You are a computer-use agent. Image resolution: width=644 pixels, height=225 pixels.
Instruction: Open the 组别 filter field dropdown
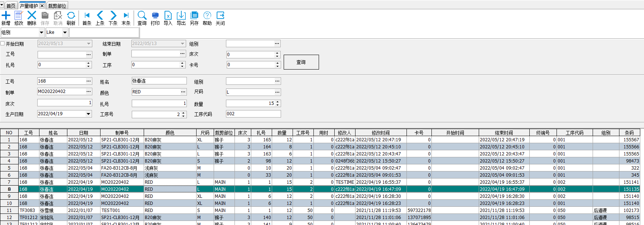click(41, 32)
